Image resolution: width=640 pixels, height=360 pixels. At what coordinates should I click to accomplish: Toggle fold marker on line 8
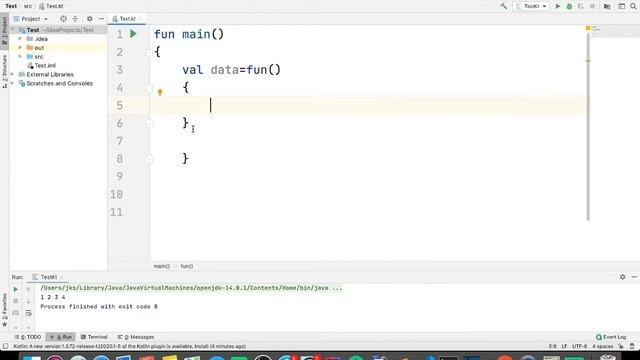coord(149,159)
